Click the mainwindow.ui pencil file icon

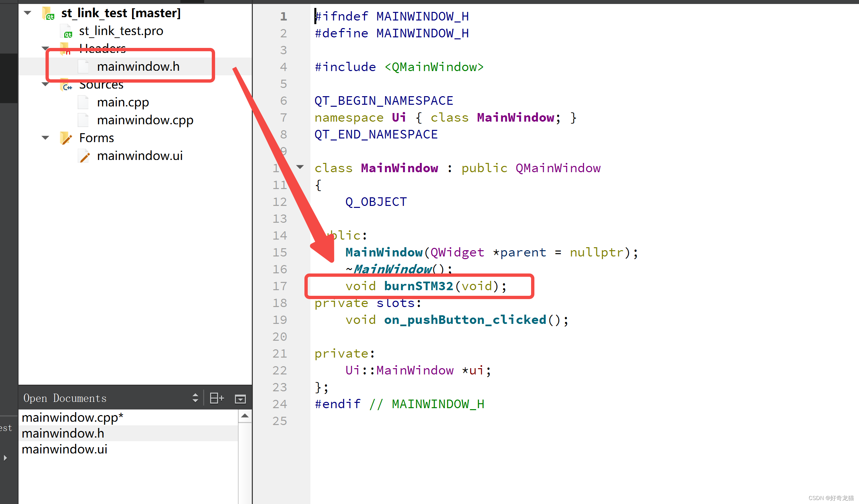[84, 156]
